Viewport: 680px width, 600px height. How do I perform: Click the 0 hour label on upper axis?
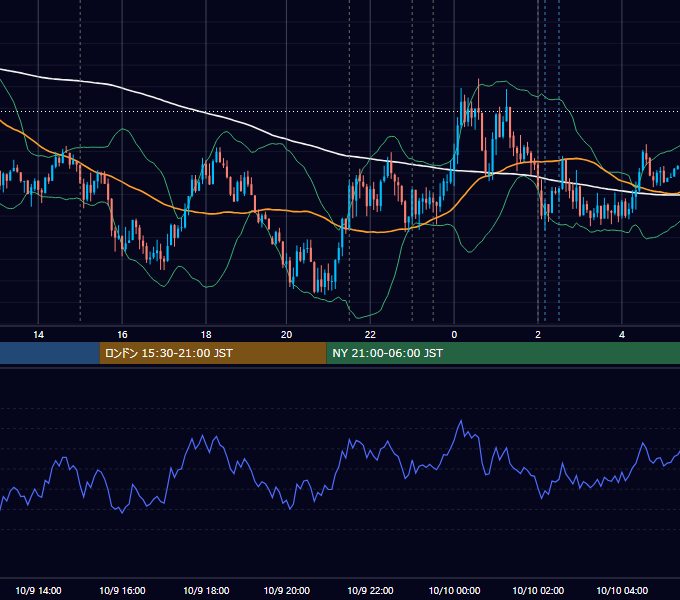click(x=454, y=335)
